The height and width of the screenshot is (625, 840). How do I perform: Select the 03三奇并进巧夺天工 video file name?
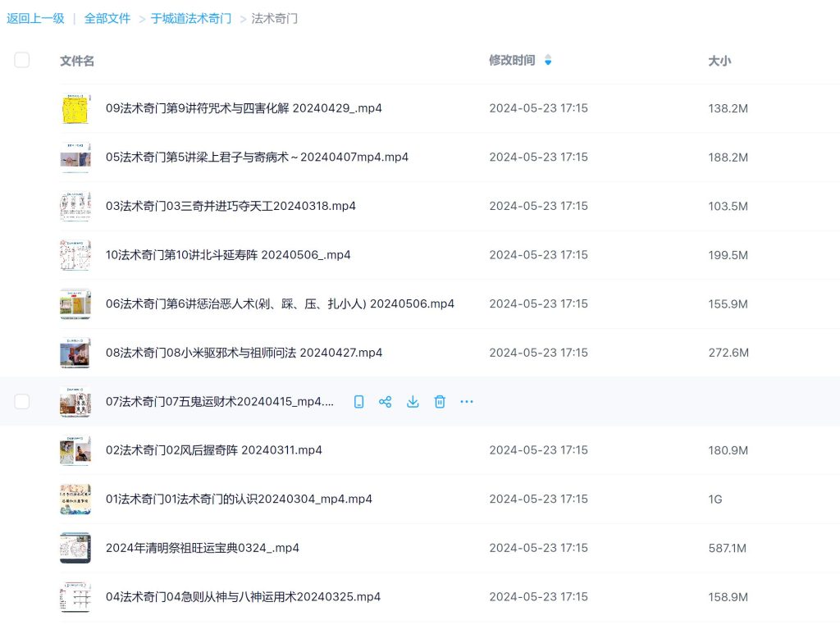pos(231,206)
